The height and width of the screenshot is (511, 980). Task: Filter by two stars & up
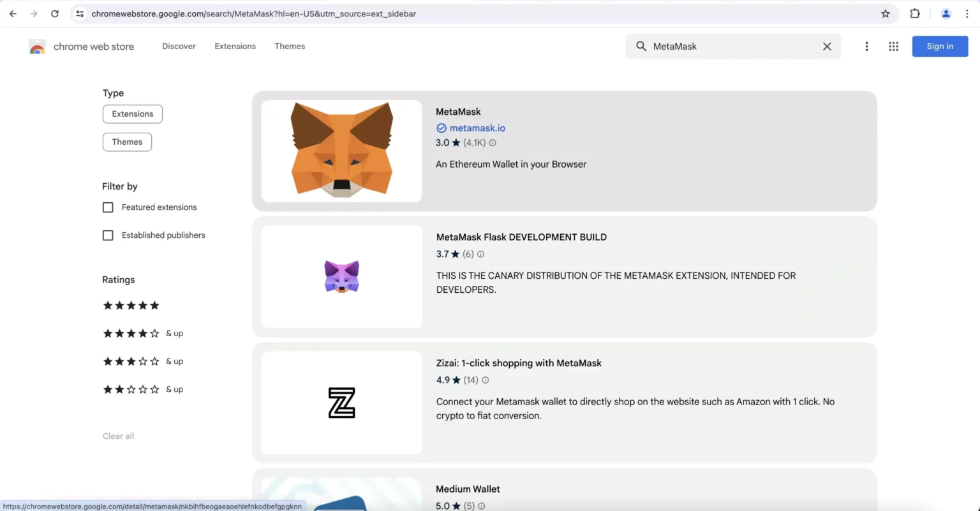tap(143, 390)
